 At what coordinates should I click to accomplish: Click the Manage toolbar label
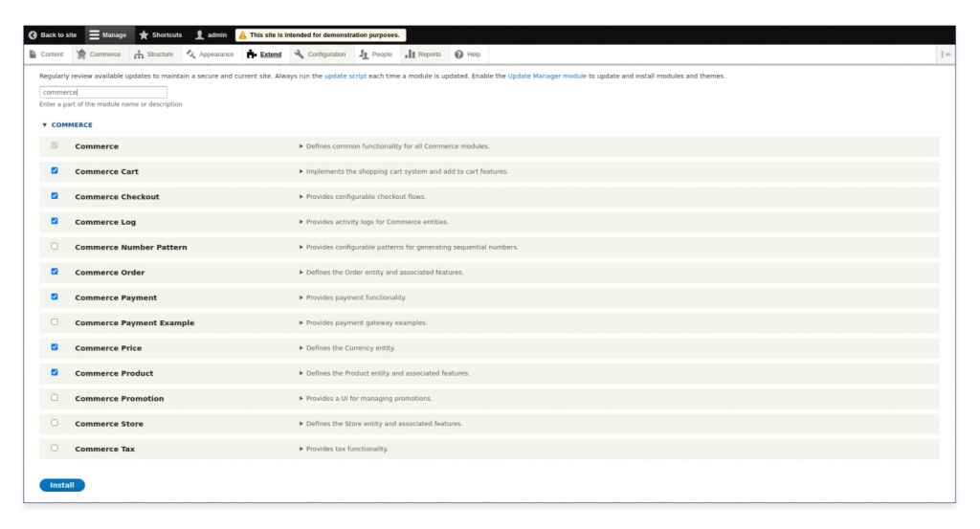pos(115,35)
